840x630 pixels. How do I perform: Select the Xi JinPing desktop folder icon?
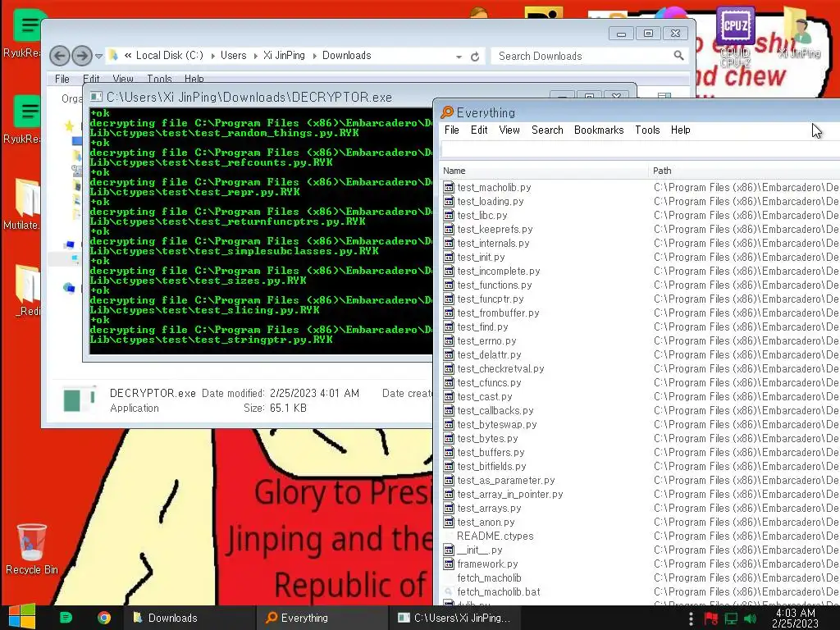coord(799,32)
